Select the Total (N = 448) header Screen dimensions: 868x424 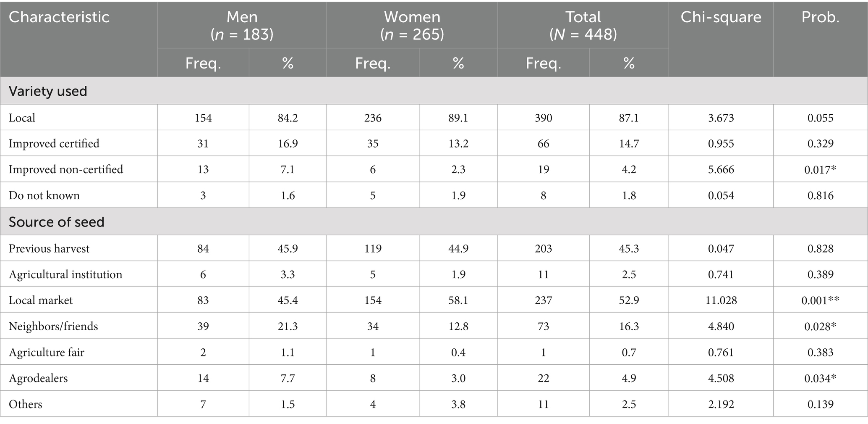click(583, 25)
